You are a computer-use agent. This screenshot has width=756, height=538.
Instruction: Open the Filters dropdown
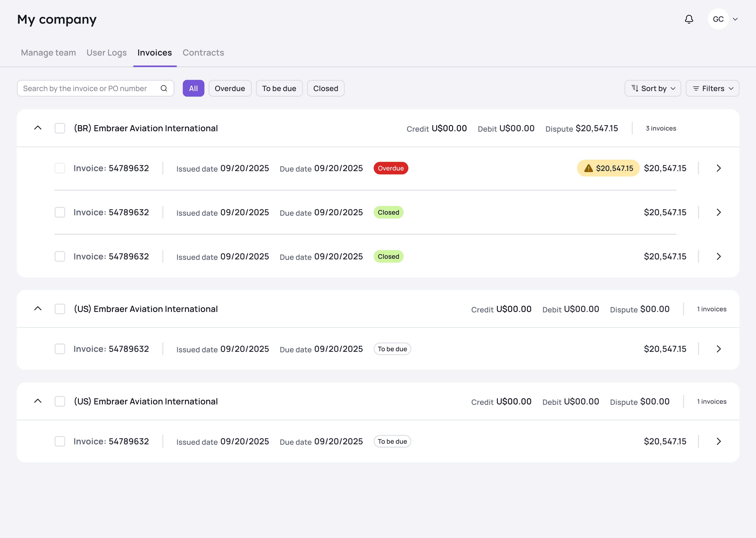click(x=712, y=88)
